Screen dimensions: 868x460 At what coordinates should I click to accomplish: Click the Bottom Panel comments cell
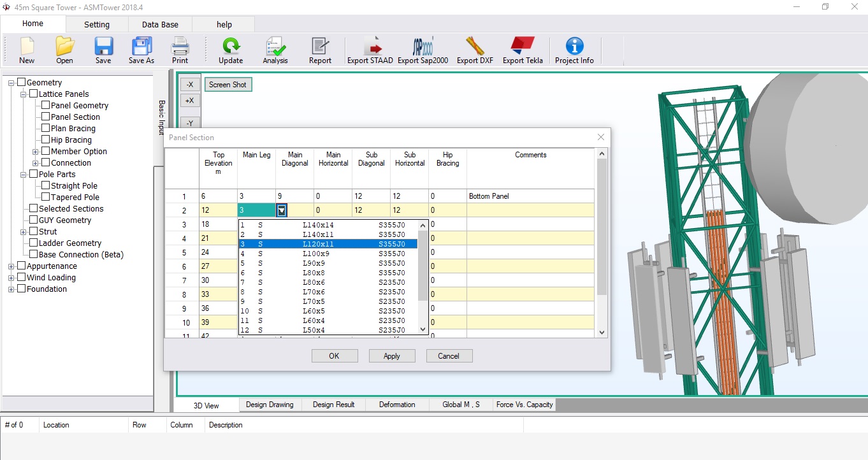point(530,196)
